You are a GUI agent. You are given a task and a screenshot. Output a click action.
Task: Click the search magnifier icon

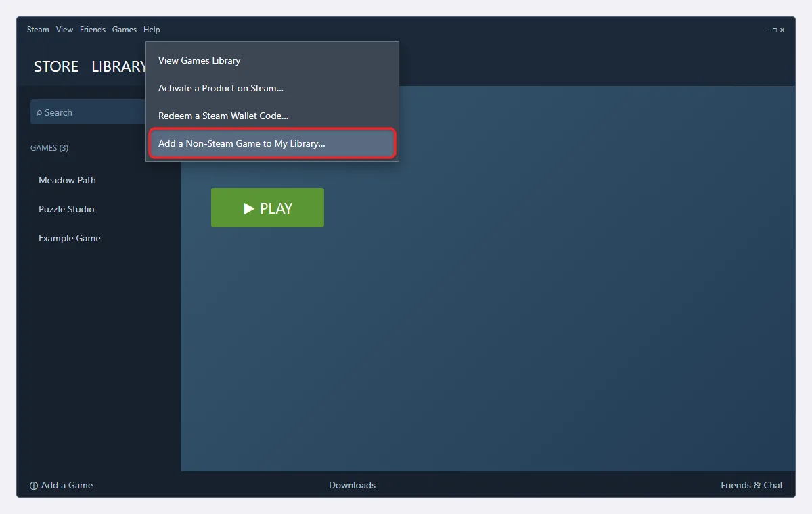click(39, 112)
